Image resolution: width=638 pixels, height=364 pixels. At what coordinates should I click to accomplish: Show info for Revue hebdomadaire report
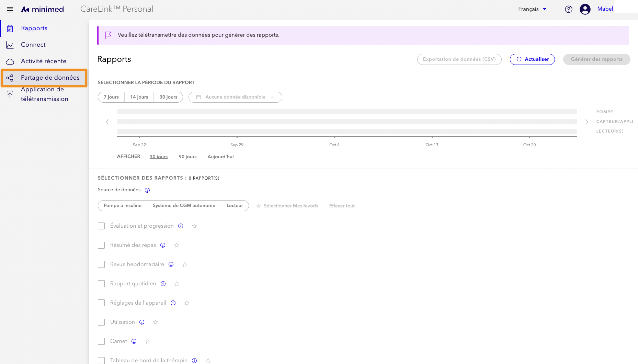171,264
